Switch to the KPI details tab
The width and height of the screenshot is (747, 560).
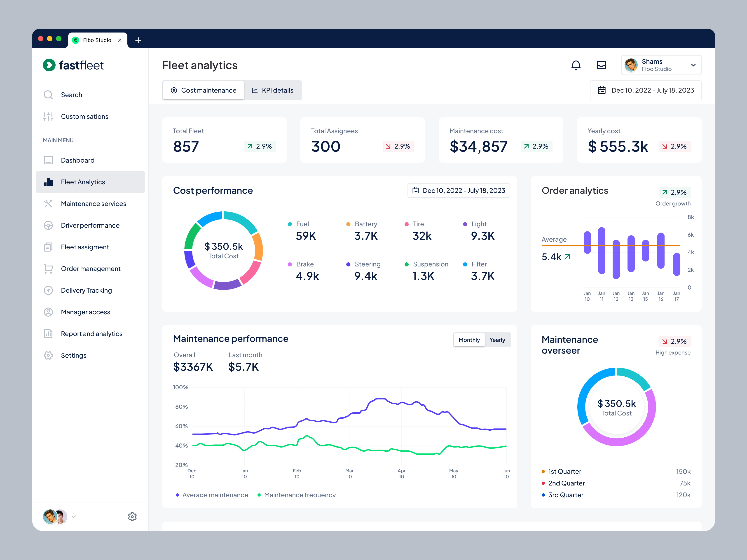pos(272,91)
